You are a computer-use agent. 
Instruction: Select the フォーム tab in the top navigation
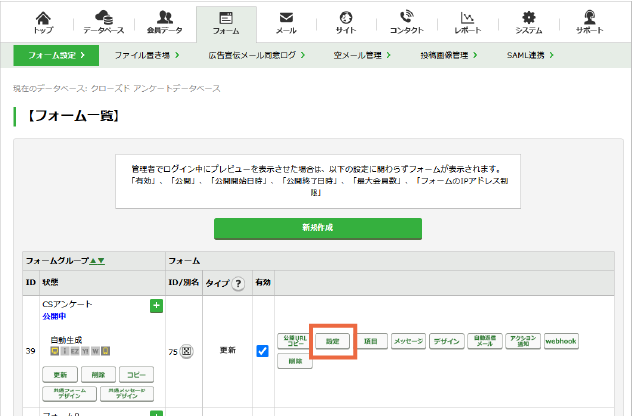226,23
